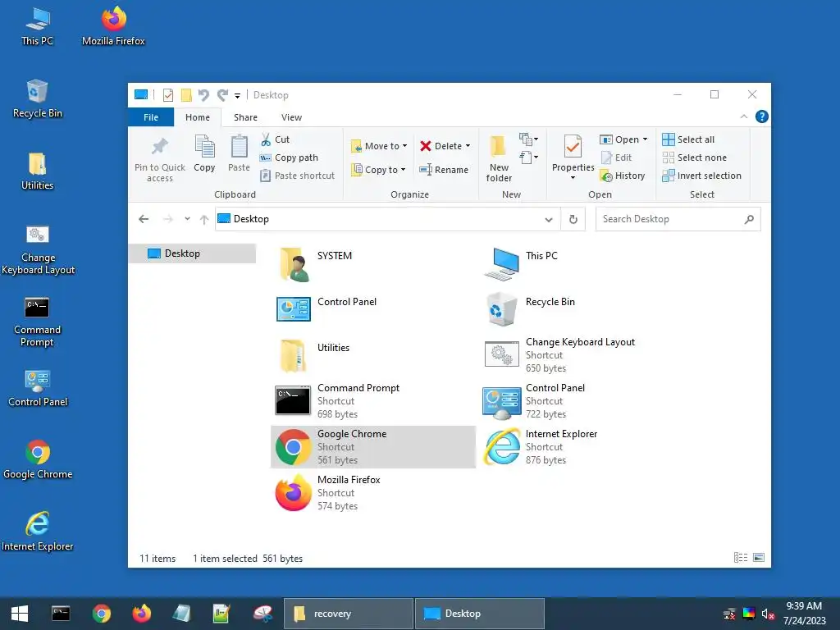Open Customize Quick Access Toolbar dropdown
This screenshot has height=630, width=840.
point(237,96)
